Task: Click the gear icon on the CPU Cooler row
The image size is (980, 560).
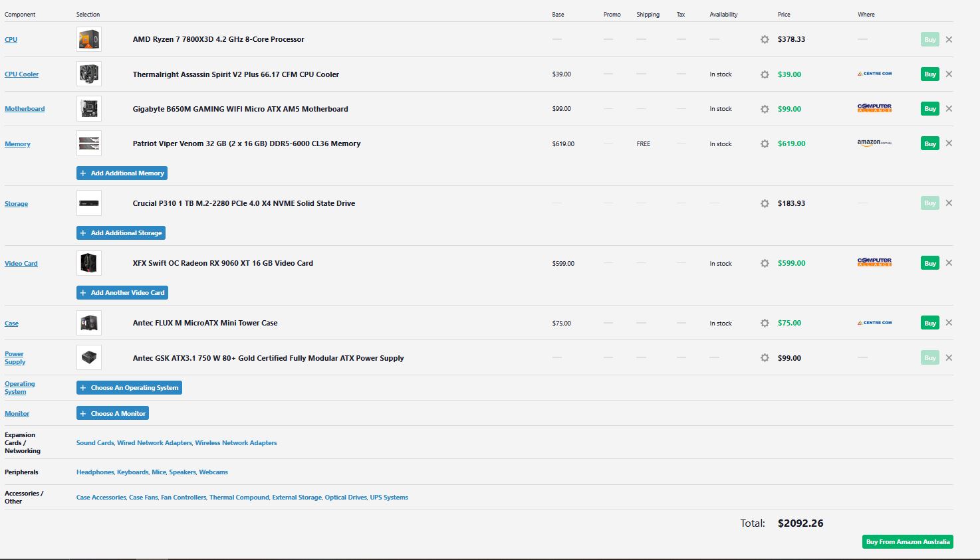Action: (765, 74)
